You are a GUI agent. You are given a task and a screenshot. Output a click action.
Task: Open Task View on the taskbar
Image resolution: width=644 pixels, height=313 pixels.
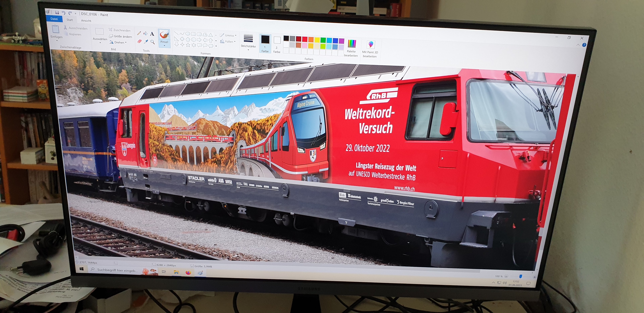click(164, 271)
